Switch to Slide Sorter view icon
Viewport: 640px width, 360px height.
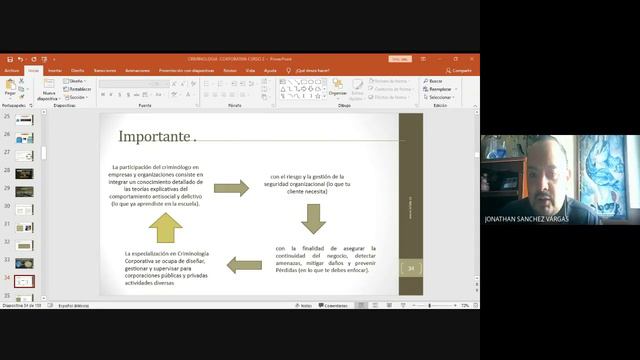coord(375,305)
